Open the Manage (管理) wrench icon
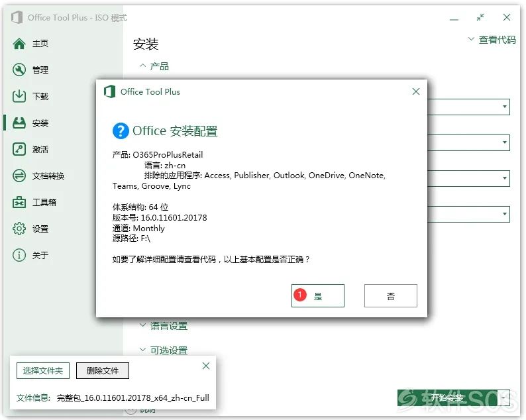The height and width of the screenshot is (420, 526). coord(19,70)
